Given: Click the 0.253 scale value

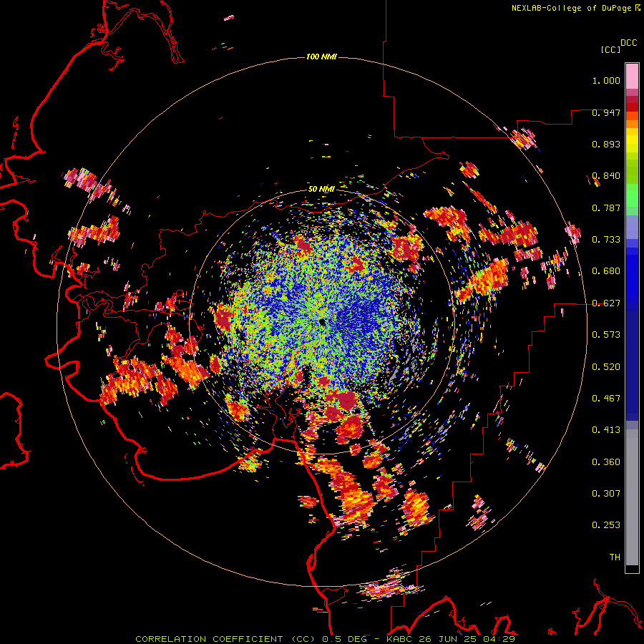Looking at the screenshot, I should (606, 525).
